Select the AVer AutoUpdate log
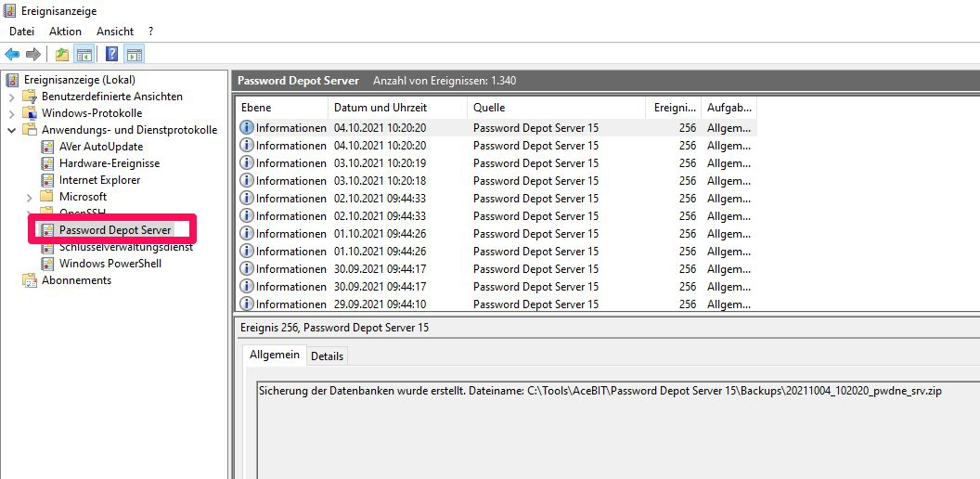The image size is (980, 479). tap(100, 147)
